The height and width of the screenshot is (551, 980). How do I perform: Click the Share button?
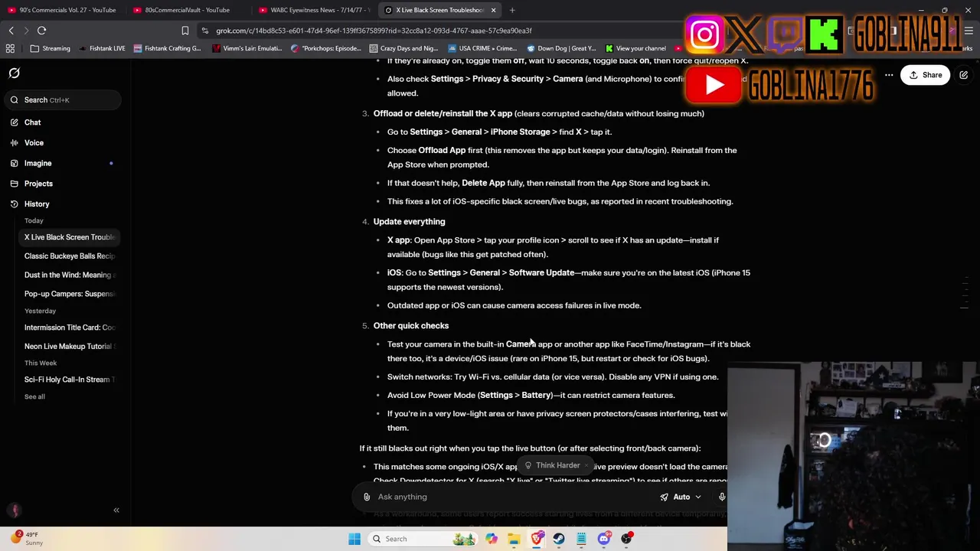pos(925,75)
